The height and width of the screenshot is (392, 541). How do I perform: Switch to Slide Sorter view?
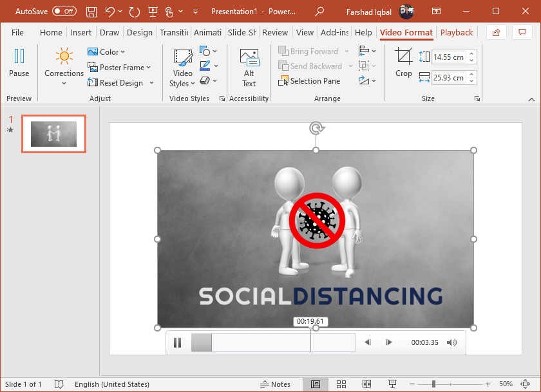tap(341, 384)
